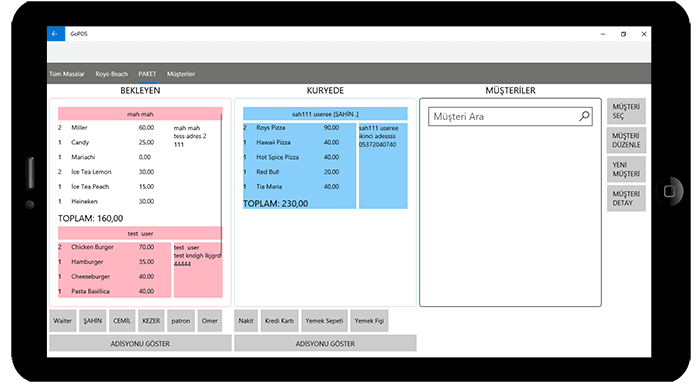The height and width of the screenshot is (386, 700).
Task: Choose the Waiter courier button
Action: [62, 321]
